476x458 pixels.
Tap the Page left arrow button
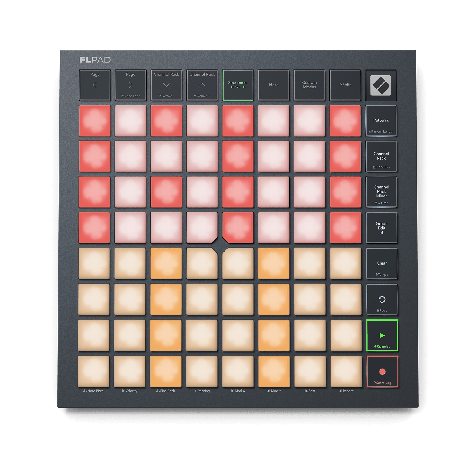(95, 85)
